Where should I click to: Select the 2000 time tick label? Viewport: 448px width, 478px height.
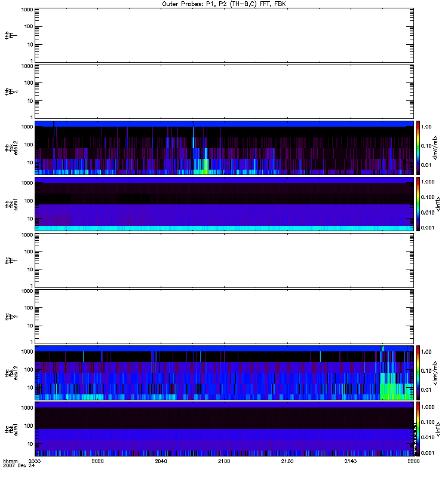pyautogui.click(x=35, y=461)
